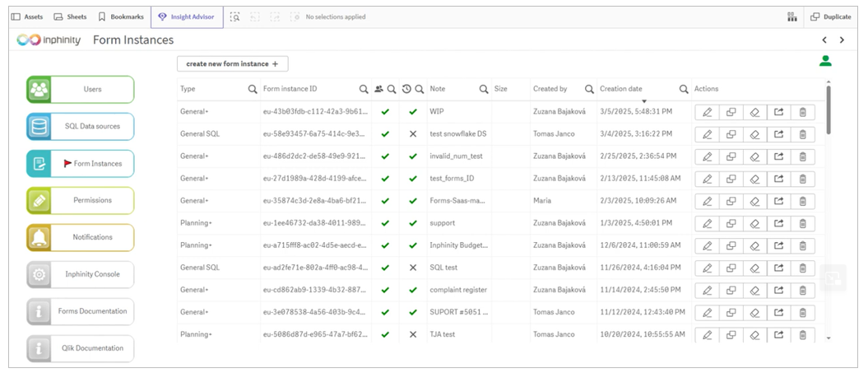Click trash icon for the support row

(803, 223)
